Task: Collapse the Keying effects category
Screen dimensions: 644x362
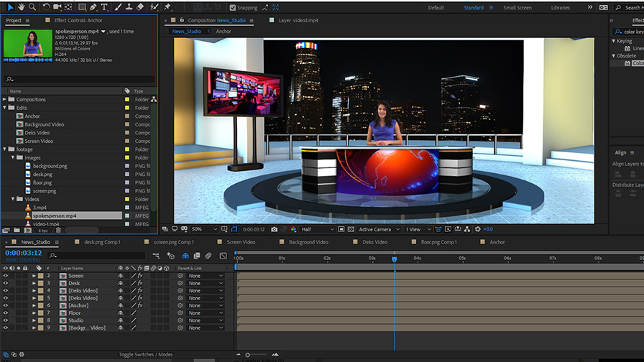Action: click(614, 41)
